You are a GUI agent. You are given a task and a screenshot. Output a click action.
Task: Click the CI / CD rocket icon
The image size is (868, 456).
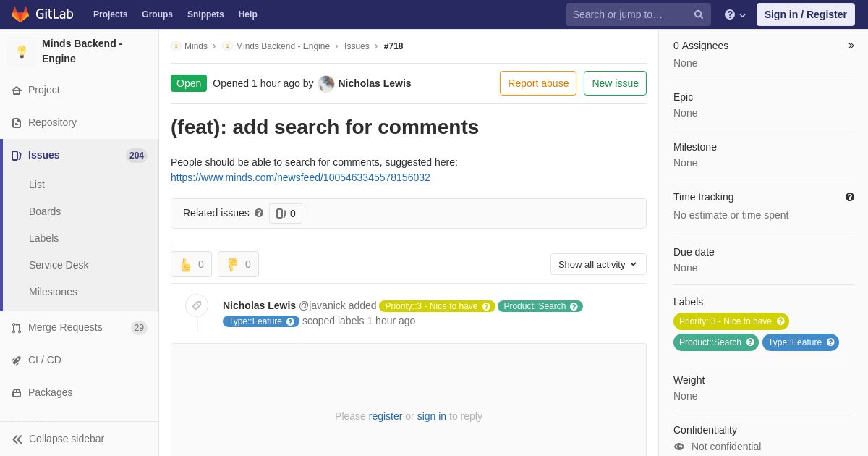click(17, 360)
